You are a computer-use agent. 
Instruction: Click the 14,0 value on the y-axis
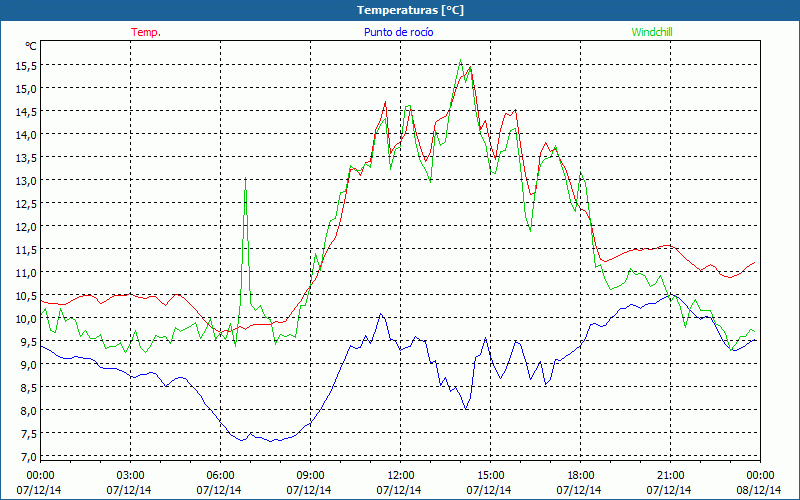26,134
